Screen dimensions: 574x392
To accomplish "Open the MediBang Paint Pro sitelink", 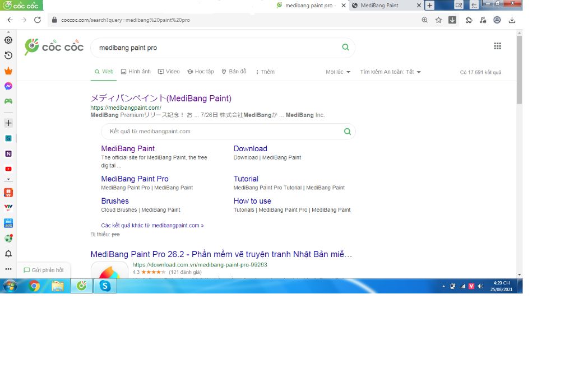I will coord(135,179).
